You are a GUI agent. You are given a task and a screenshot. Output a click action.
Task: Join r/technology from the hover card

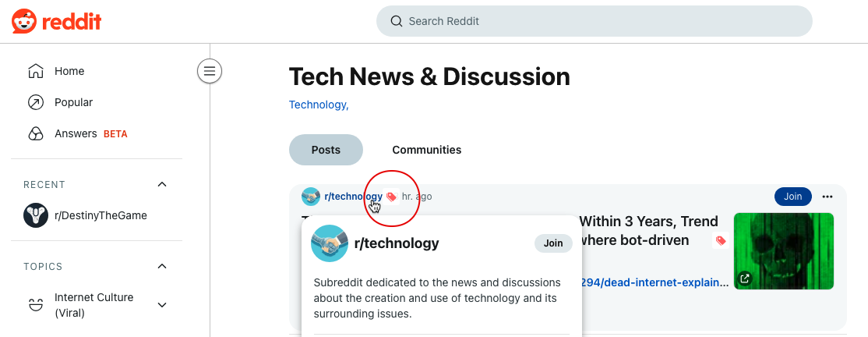[x=553, y=243]
